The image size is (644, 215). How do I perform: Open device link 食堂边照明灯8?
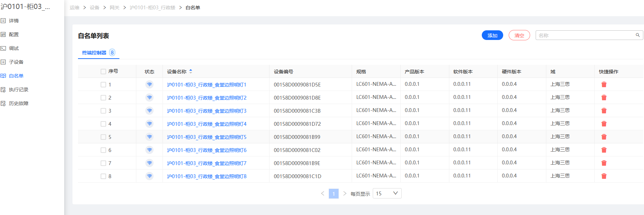206,176
